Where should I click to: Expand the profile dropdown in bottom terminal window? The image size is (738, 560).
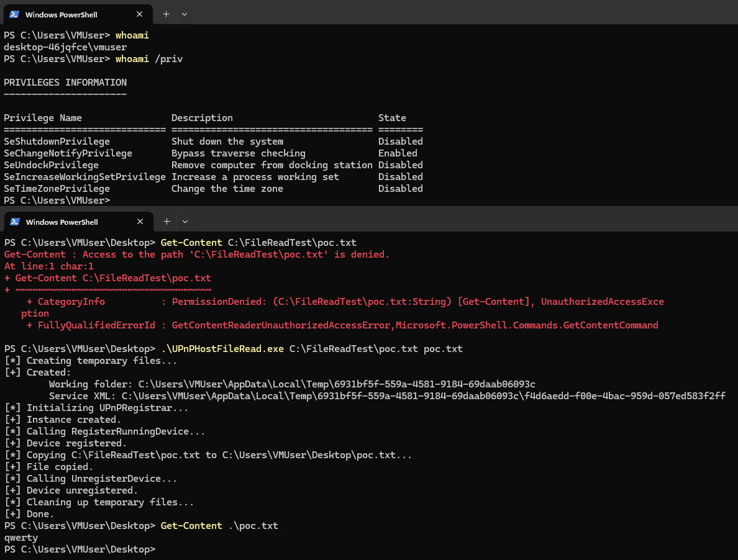coord(185,222)
